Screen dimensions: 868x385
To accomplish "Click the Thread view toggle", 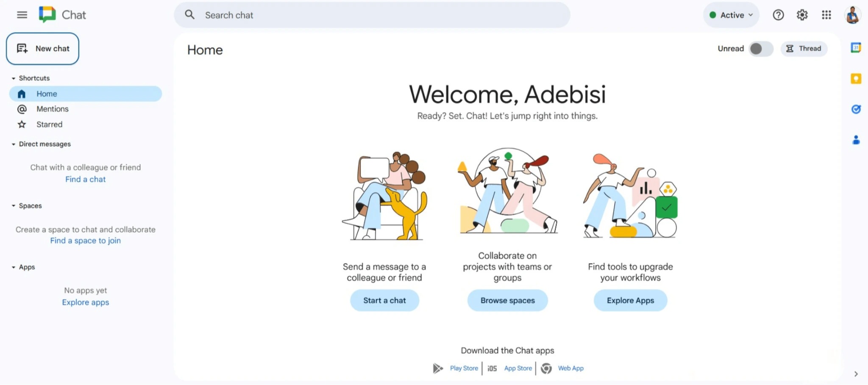I will click(x=804, y=48).
